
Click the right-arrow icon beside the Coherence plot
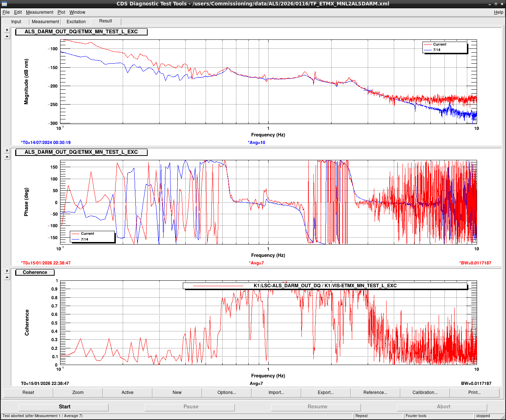pyautogui.click(x=7, y=271)
